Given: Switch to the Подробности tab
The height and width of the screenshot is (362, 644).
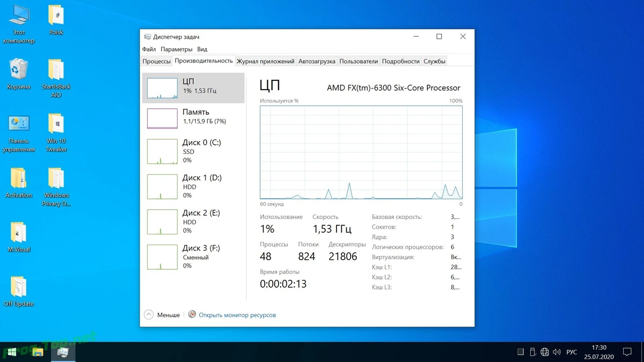Looking at the screenshot, I should pyautogui.click(x=401, y=61).
